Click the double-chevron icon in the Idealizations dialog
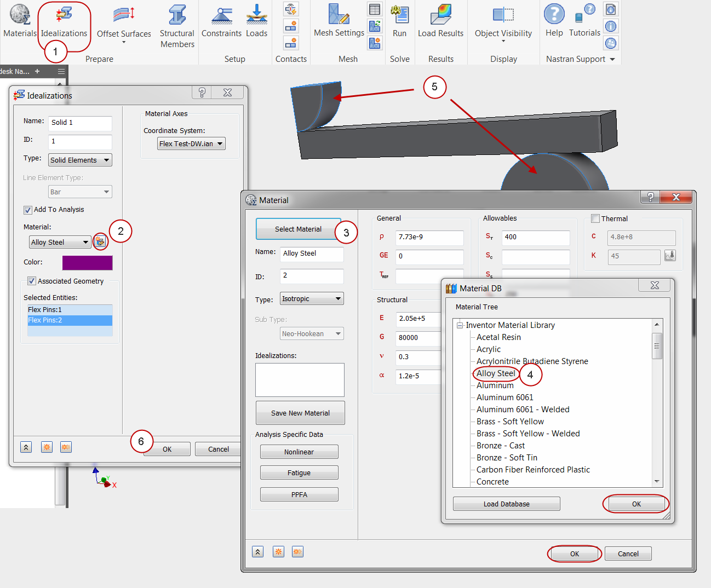The height and width of the screenshot is (588, 711). pyautogui.click(x=26, y=447)
